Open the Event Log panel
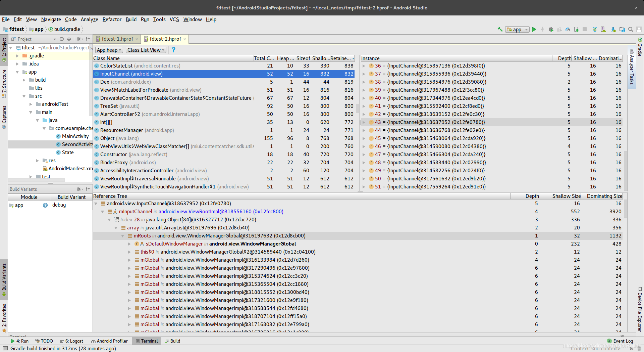 coord(620,341)
